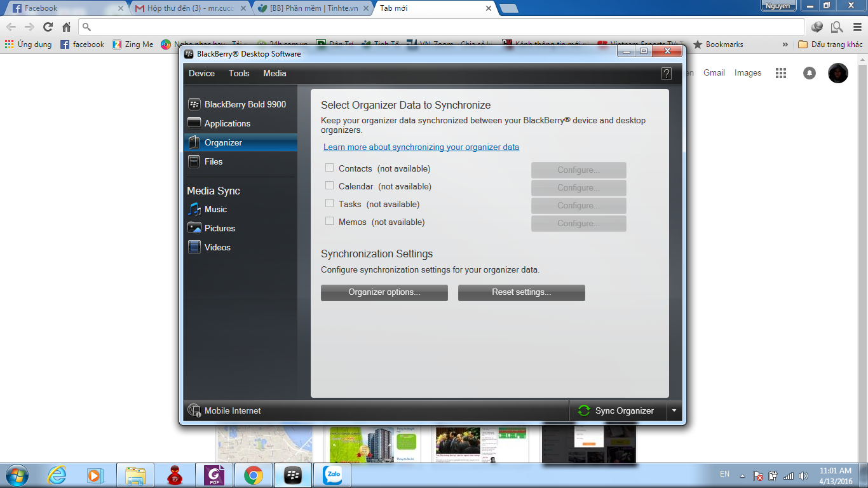Click Configure button for Memos
Viewport: 868px width, 488px height.
[x=579, y=223]
